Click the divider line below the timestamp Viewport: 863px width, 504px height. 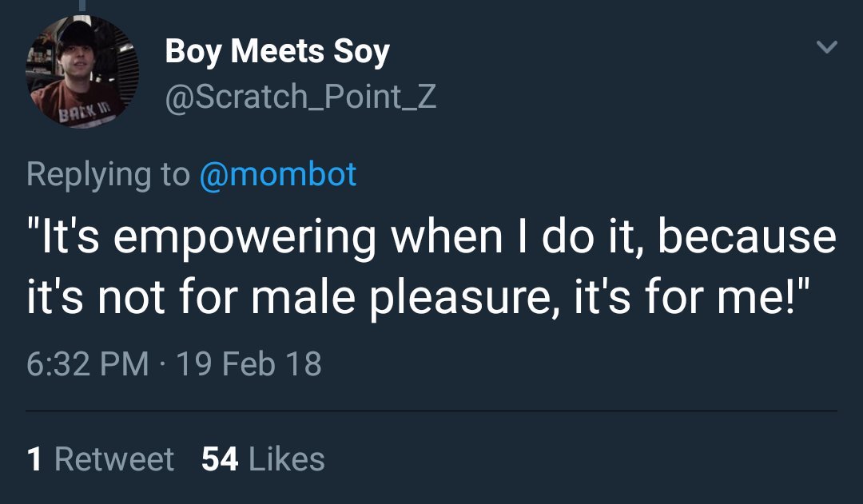(431, 411)
